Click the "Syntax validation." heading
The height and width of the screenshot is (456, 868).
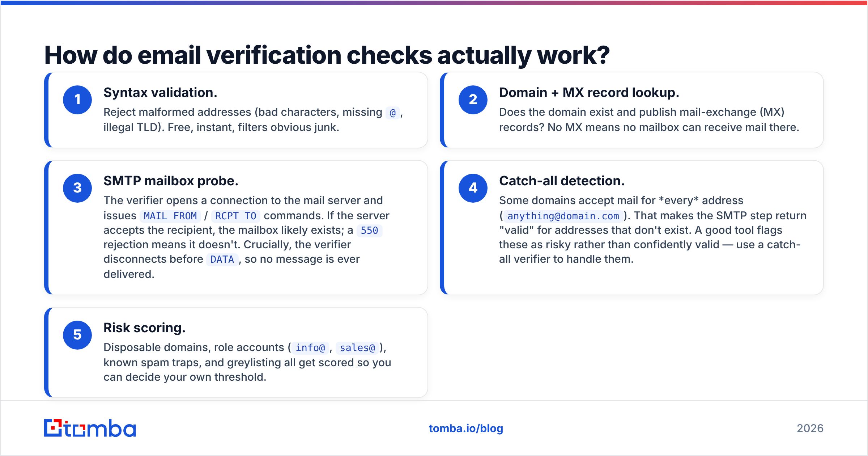tap(160, 93)
